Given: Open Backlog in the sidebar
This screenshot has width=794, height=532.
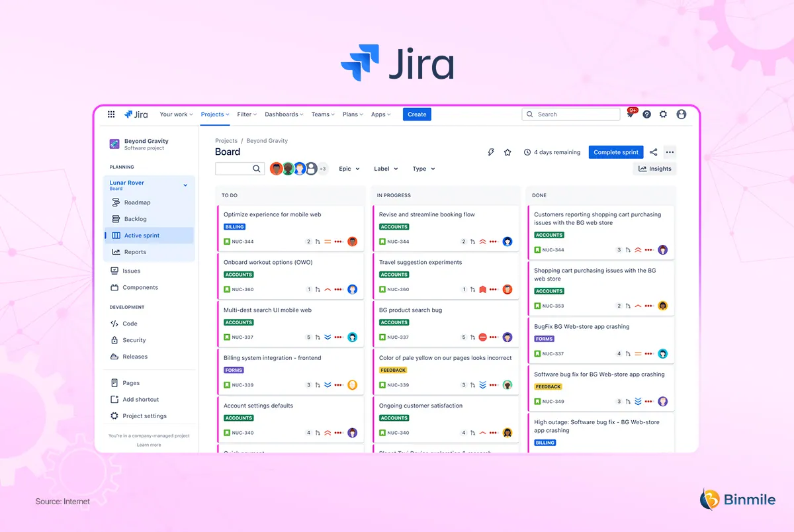Looking at the screenshot, I should (150, 219).
